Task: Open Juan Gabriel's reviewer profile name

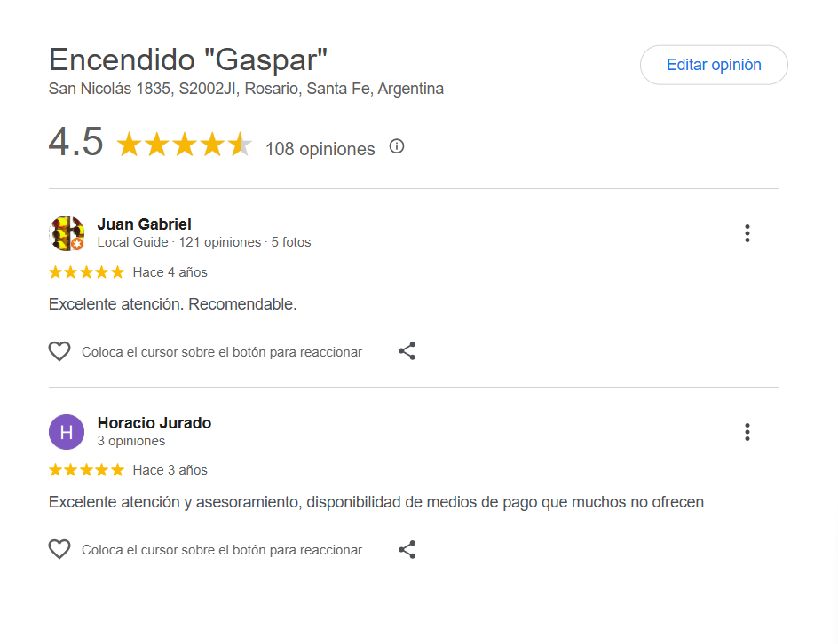Action: (x=144, y=224)
